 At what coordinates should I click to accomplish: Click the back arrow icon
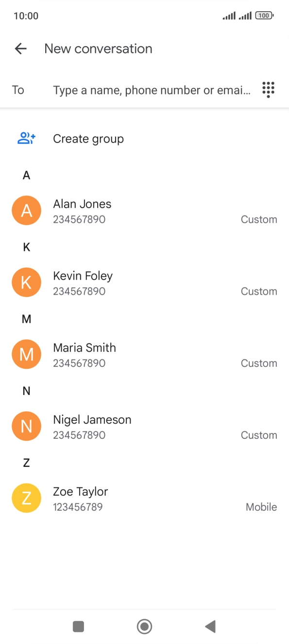pos(20,49)
